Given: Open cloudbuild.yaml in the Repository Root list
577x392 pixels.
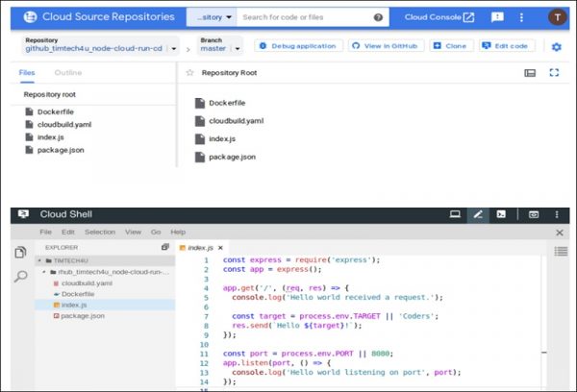Looking at the screenshot, I should click(x=236, y=121).
